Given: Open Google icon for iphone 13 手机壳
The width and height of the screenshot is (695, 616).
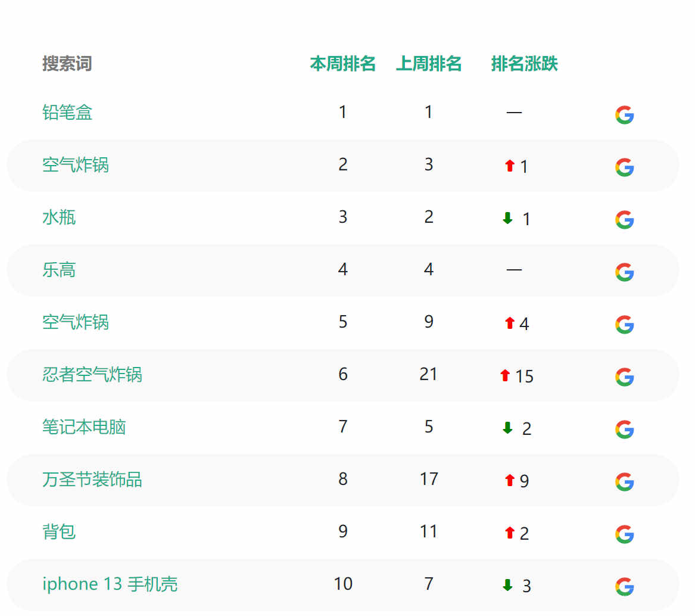Looking at the screenshot, I should (x=624, y=587).
